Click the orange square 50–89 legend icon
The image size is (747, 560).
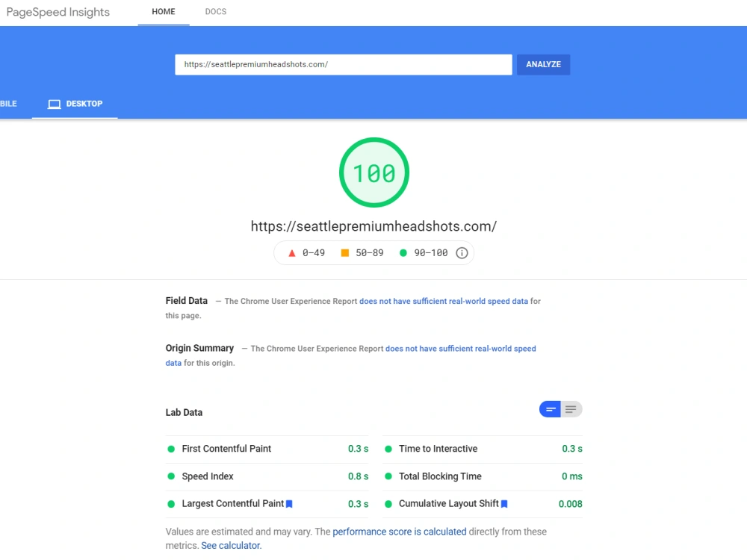point(345,253)
